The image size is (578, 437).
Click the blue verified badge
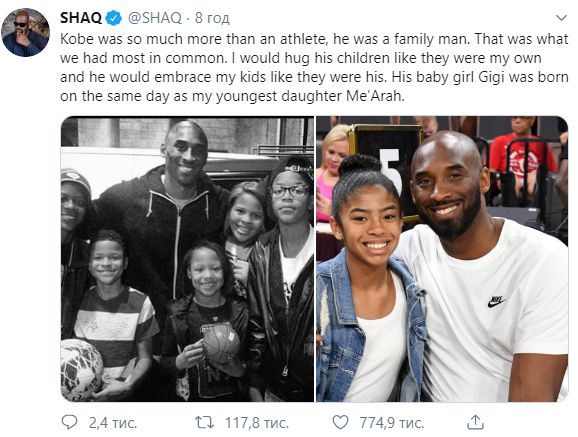point(114,18)
